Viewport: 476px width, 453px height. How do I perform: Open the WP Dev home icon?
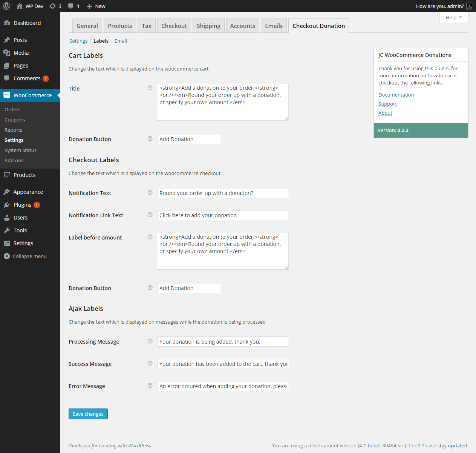20,6
